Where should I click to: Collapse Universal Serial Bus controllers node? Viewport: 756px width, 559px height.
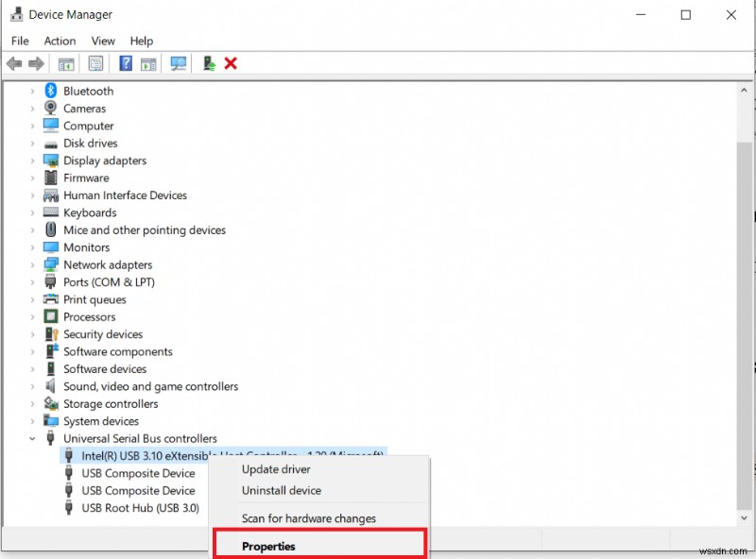tap(32, 438)
